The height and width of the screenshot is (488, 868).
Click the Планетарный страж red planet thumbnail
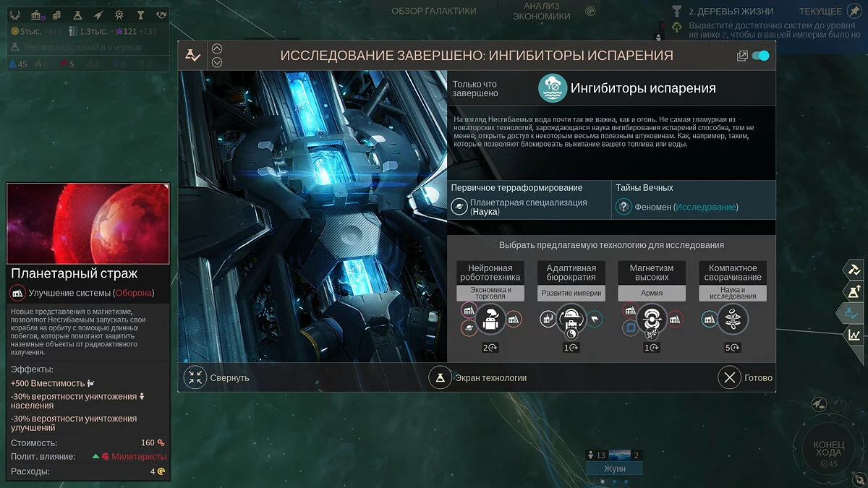[x=88, y=223]
